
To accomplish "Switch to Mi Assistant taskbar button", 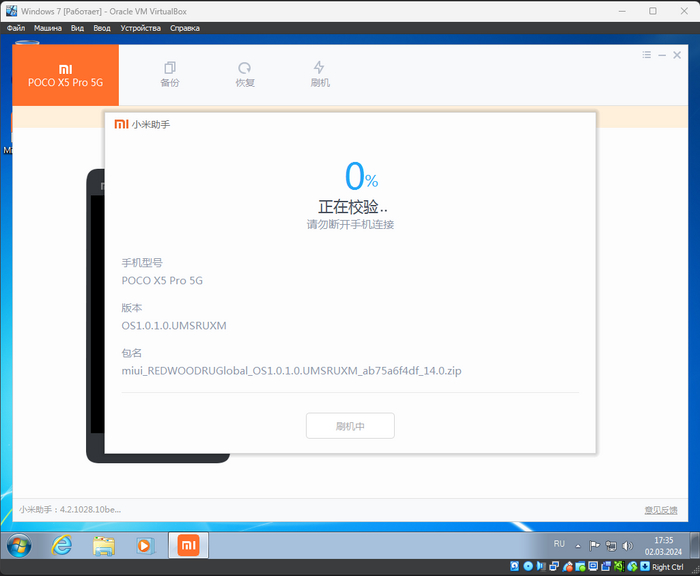I will (x=188, y=545).
